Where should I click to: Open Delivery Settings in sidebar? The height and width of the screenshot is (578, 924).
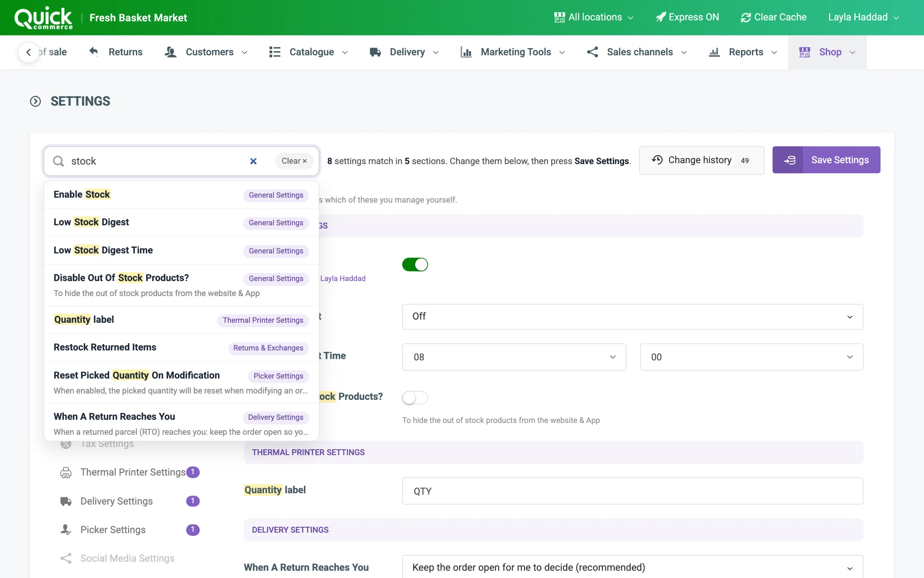coord(130,501)
